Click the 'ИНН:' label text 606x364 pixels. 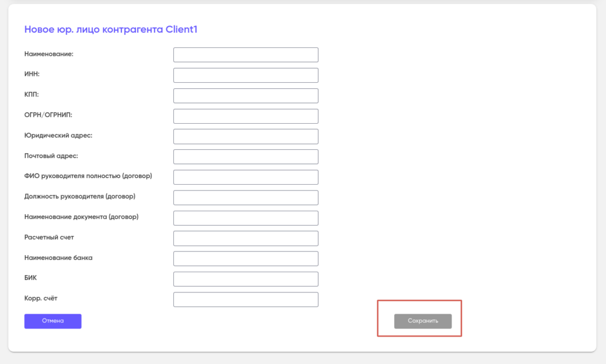32,75
